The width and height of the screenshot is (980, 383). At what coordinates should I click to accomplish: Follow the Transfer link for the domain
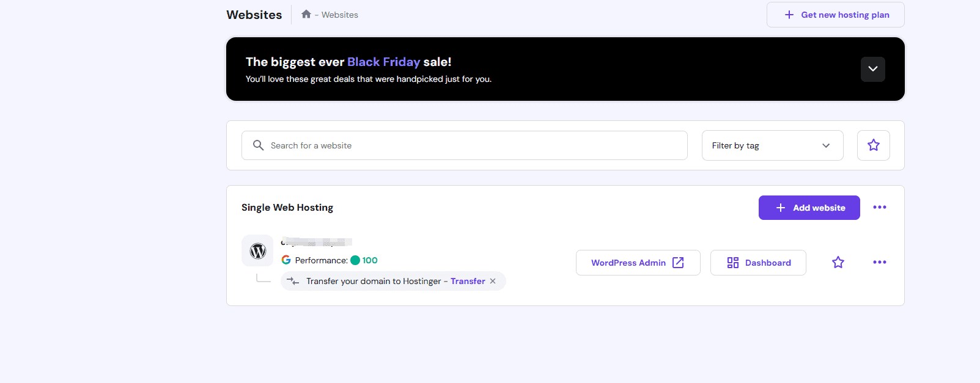pos(468,281)
